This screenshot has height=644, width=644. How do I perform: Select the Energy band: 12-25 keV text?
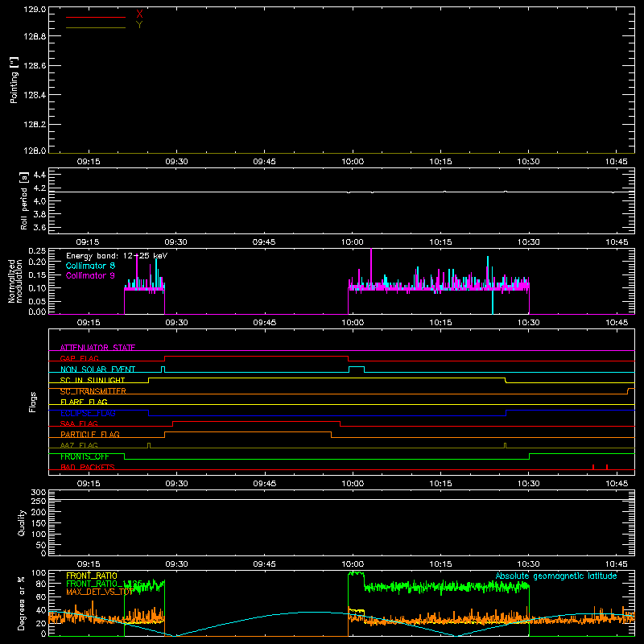[x=117, y=256]
